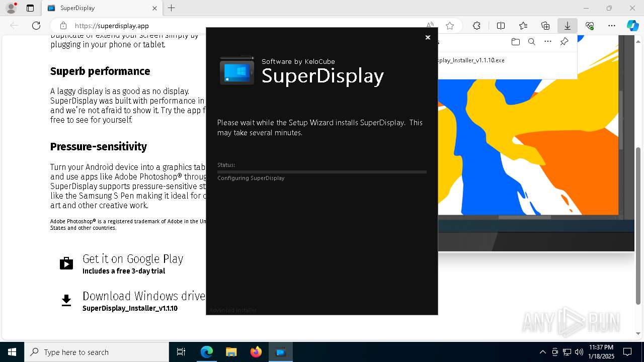Open the Collections icon
Viewport: 644px width, 362px height.
click(x=545, y=26)
